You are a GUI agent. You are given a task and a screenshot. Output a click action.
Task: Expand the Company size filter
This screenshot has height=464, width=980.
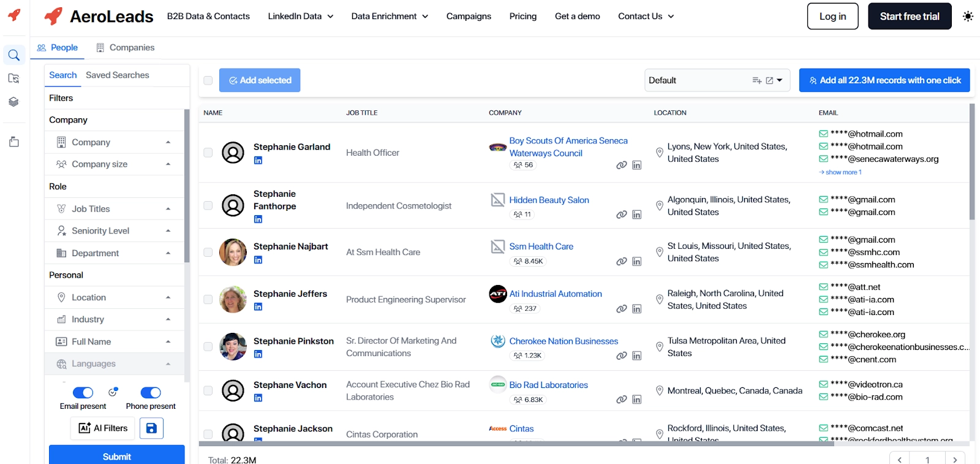(x=115, y=164)
